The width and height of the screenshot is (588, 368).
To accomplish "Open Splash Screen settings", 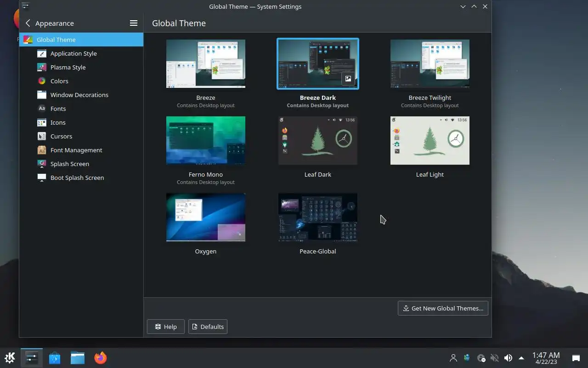I will [81, 164].
